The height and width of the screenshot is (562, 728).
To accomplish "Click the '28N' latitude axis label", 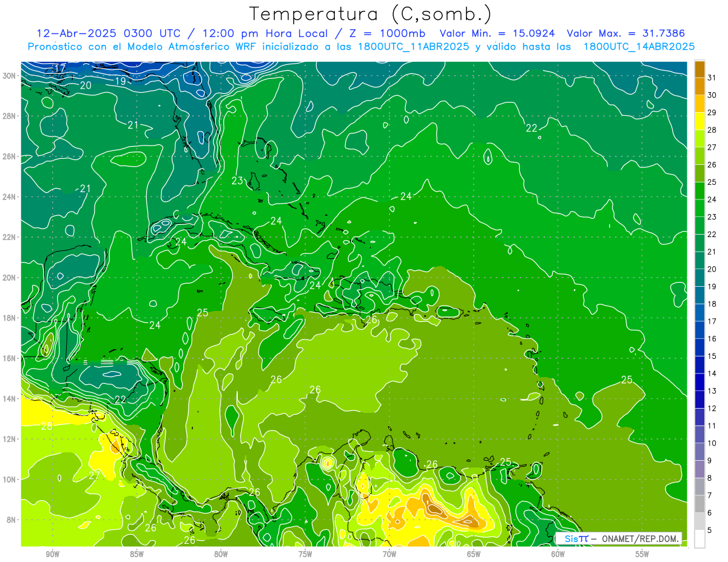I will click(10, 116).
